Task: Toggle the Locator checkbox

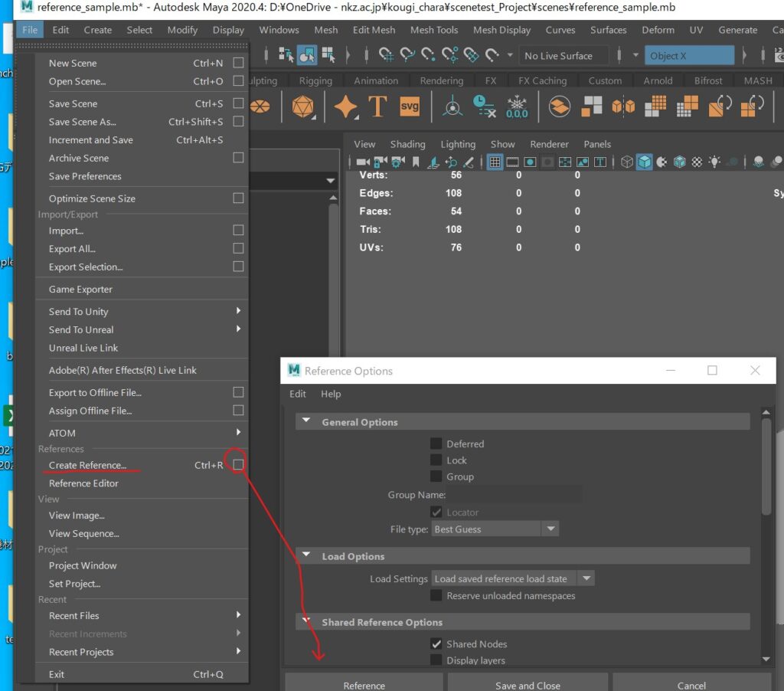Action: pos(436,512)
